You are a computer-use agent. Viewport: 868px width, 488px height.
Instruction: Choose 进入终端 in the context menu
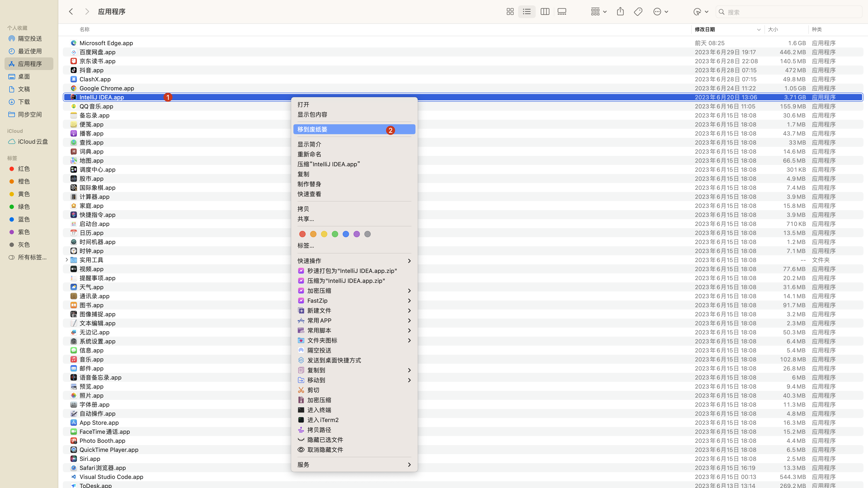pos(354,410)
